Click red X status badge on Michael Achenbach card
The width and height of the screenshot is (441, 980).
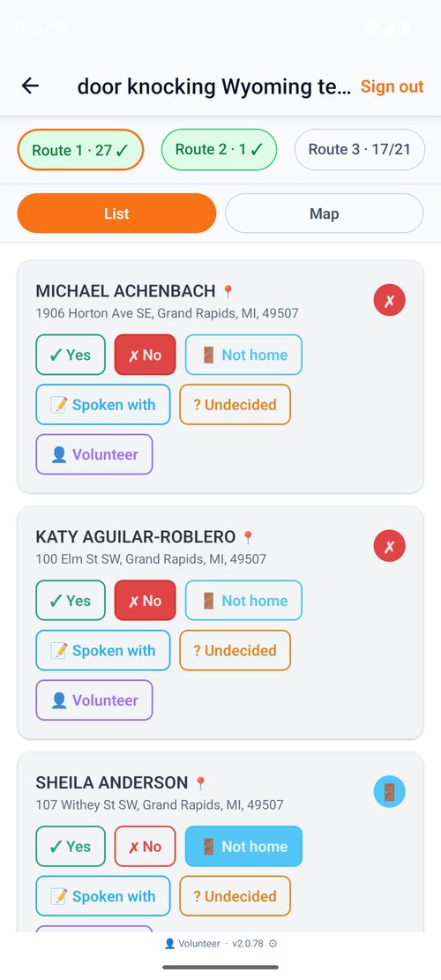pyautogui.click(x=390, y=301)
